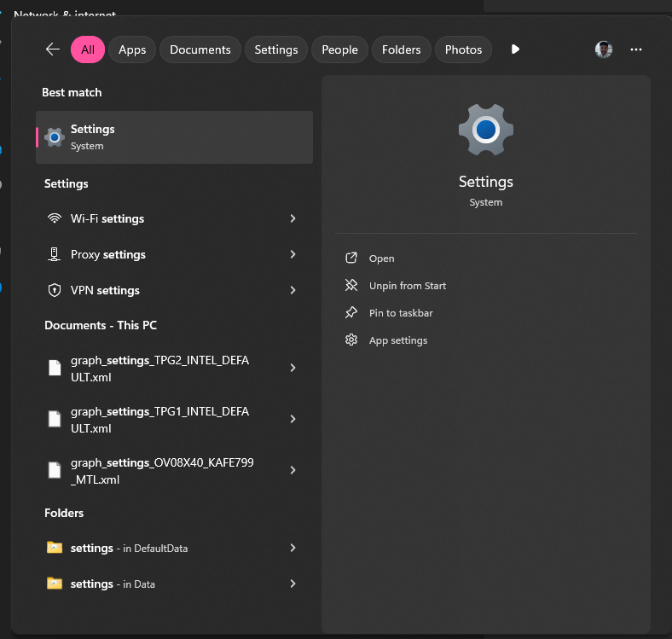Expand Wi-Fi settings chevron
This screenshot has width=672, height=639.
click(x=293, y=218)
